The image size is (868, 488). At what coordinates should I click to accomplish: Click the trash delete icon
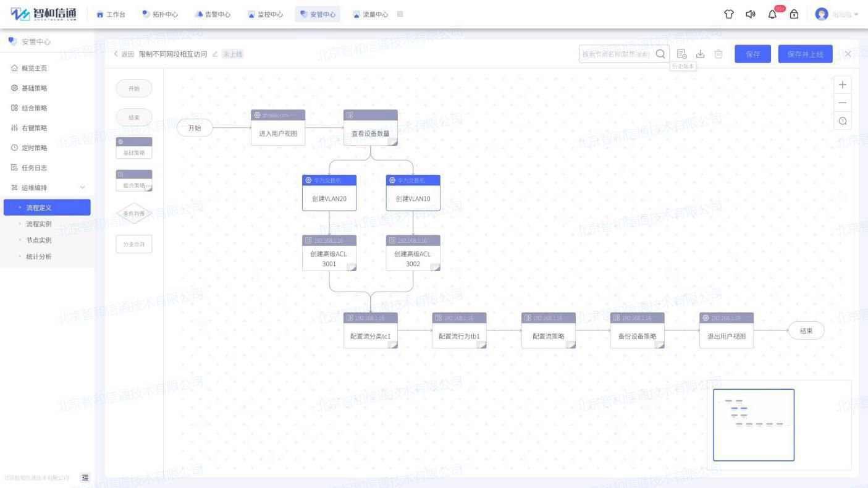coord(718,54)
